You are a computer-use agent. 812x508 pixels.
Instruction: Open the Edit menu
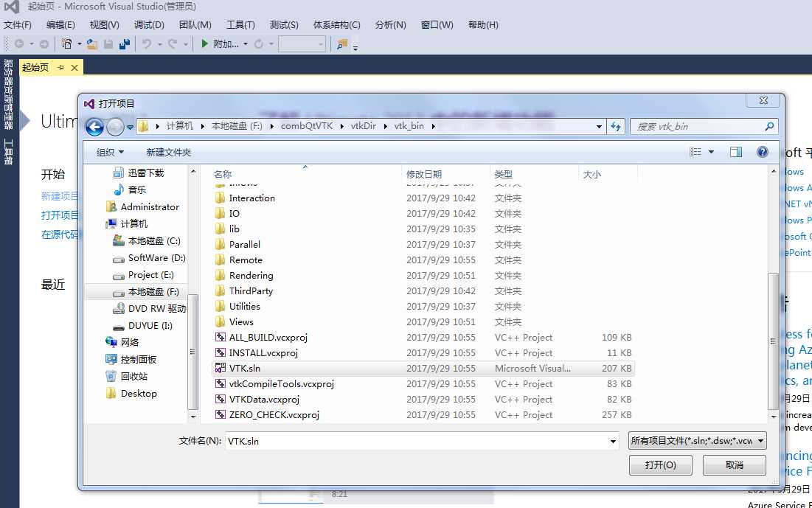[60, 25]
